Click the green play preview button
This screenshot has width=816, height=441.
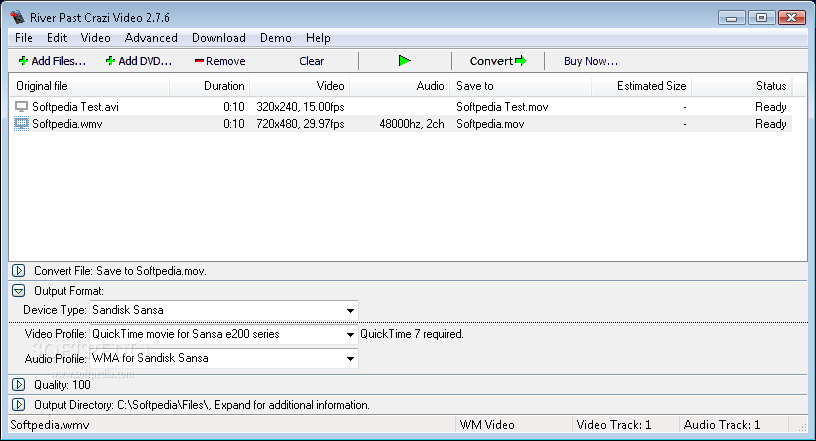pyautogui.click(x=404, y=61)
